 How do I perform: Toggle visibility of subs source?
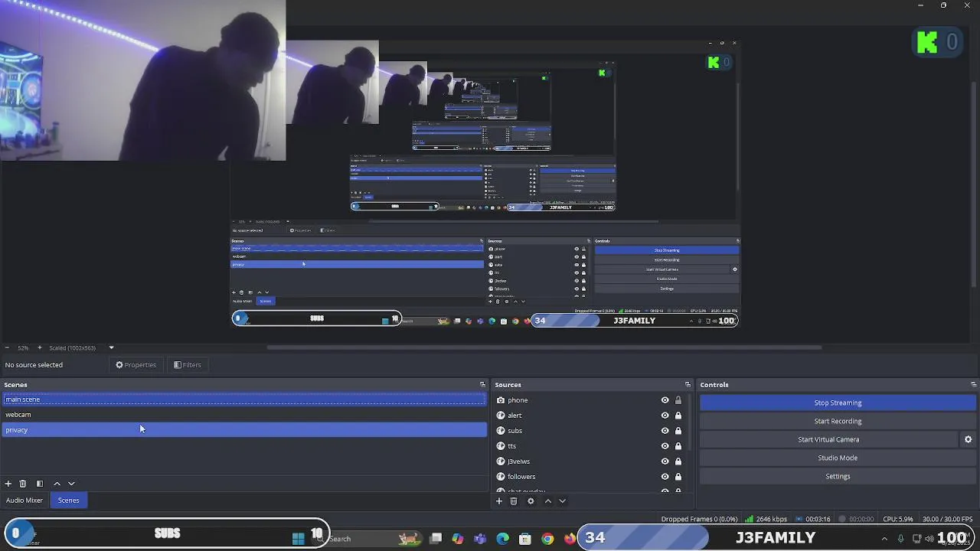[x=665, y=431]
